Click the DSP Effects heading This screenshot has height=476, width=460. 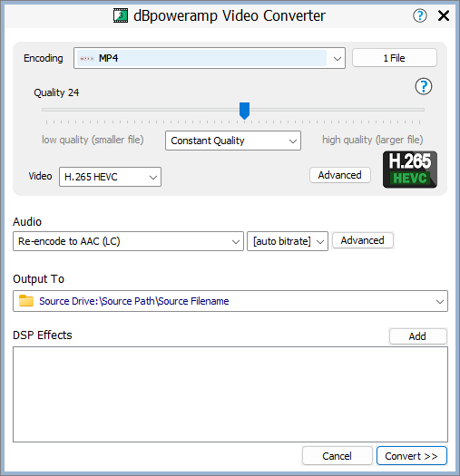tap(43, 335)
